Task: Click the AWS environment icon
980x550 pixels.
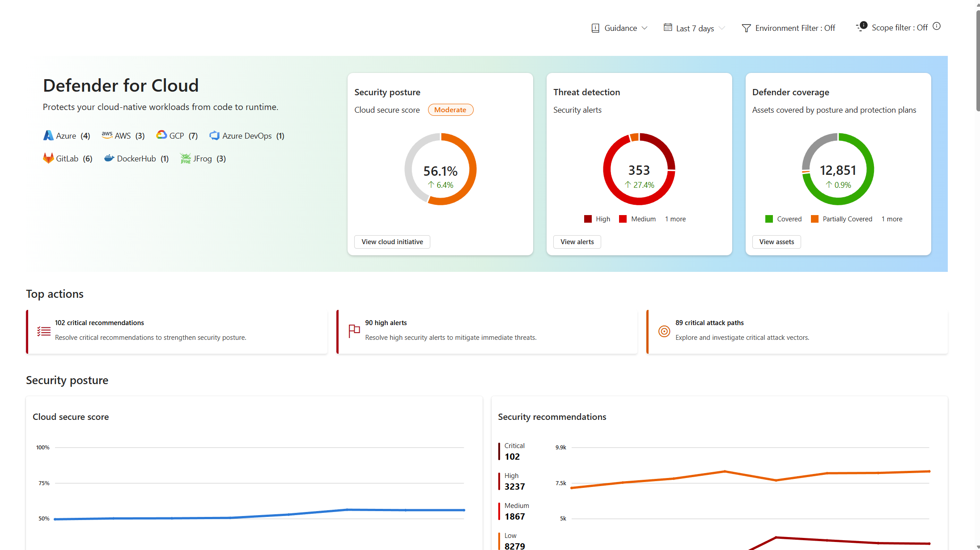Action: click(107, 135)
